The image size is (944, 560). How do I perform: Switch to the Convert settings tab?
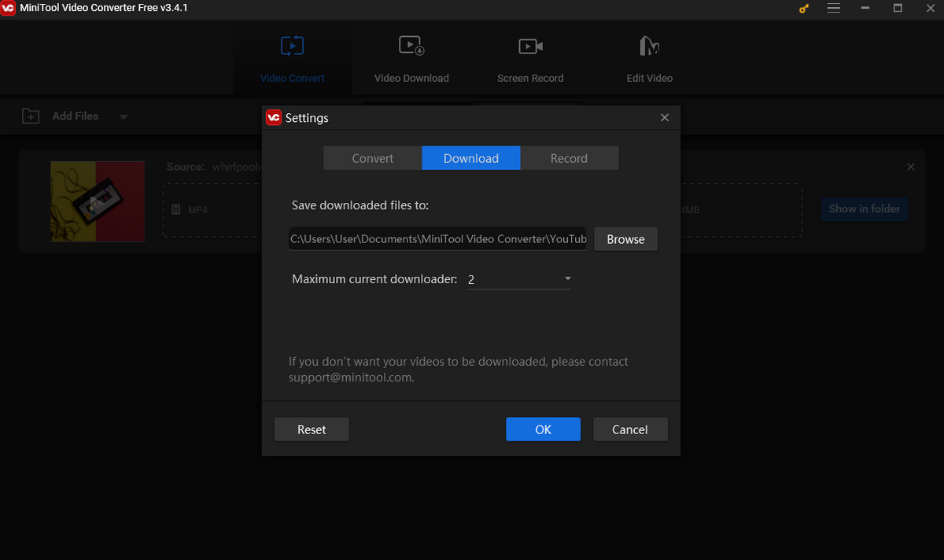click(373, 158)
